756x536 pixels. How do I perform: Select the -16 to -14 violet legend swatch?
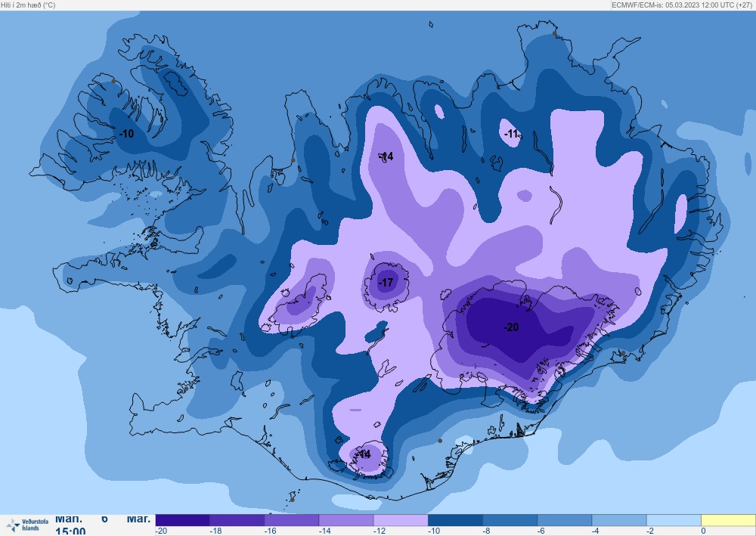coord(292,520)
